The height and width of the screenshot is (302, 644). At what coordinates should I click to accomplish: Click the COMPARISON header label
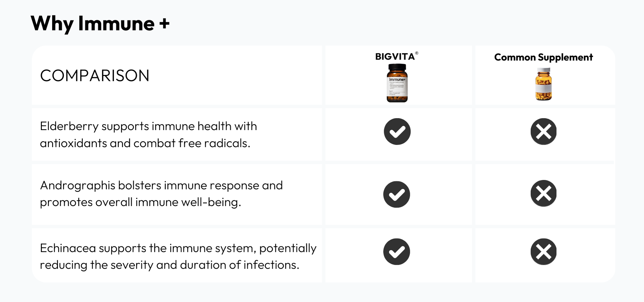pyautogui.click(x=95, y=76)
